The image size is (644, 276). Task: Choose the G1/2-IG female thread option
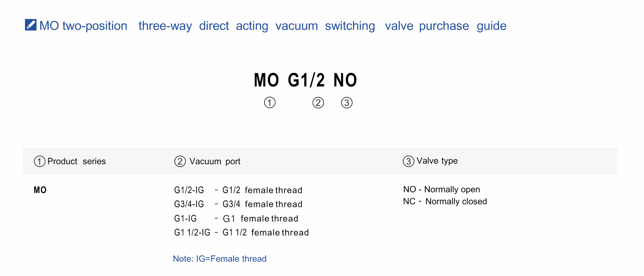pos(238,190)
